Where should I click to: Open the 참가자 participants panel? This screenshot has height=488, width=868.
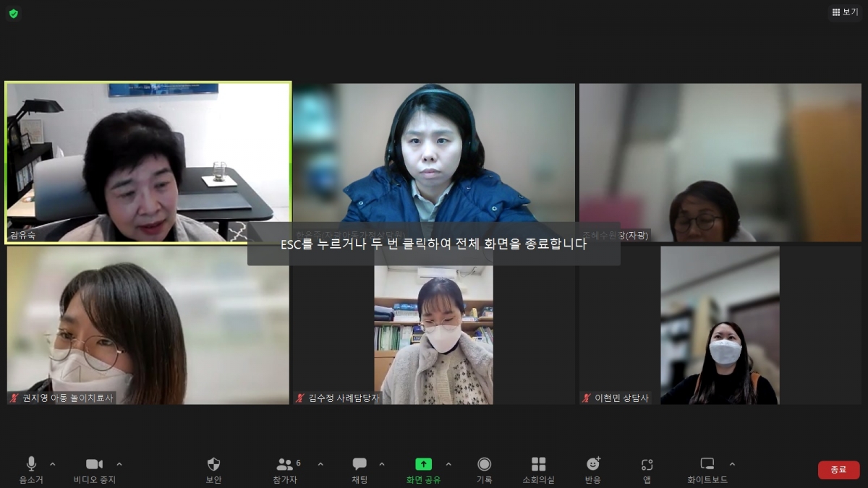[285, 464]
